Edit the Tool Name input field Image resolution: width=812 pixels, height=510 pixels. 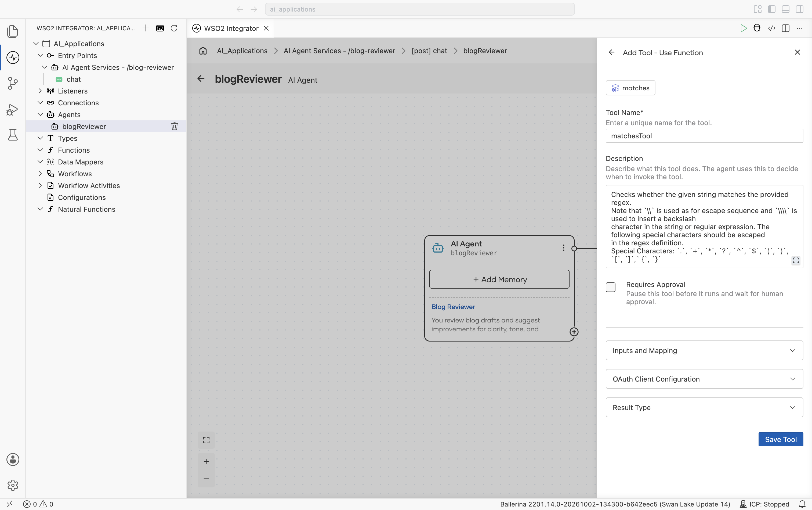coord(704,136)
